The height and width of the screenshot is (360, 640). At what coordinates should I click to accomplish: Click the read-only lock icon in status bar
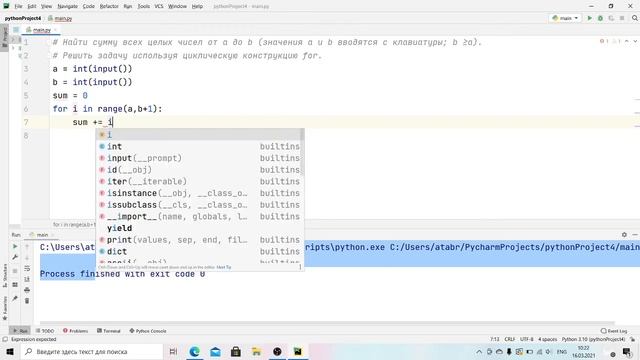(632, 339)
